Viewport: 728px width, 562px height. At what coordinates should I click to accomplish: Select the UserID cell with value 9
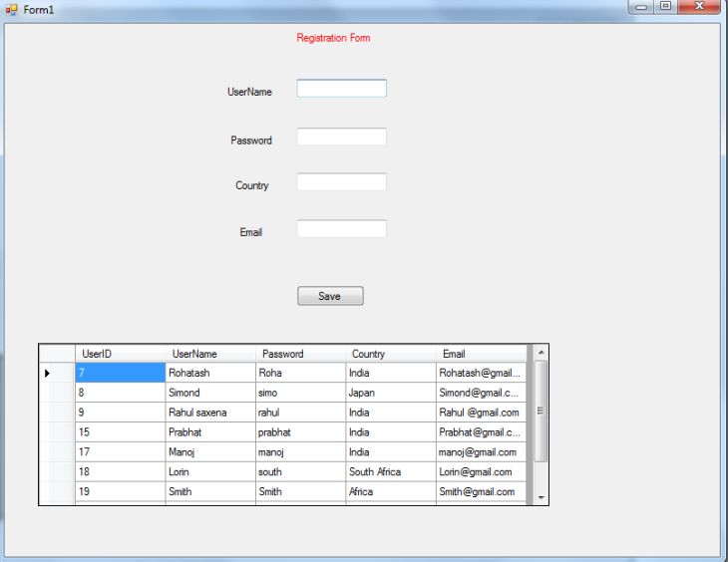[x=121, y=413]
